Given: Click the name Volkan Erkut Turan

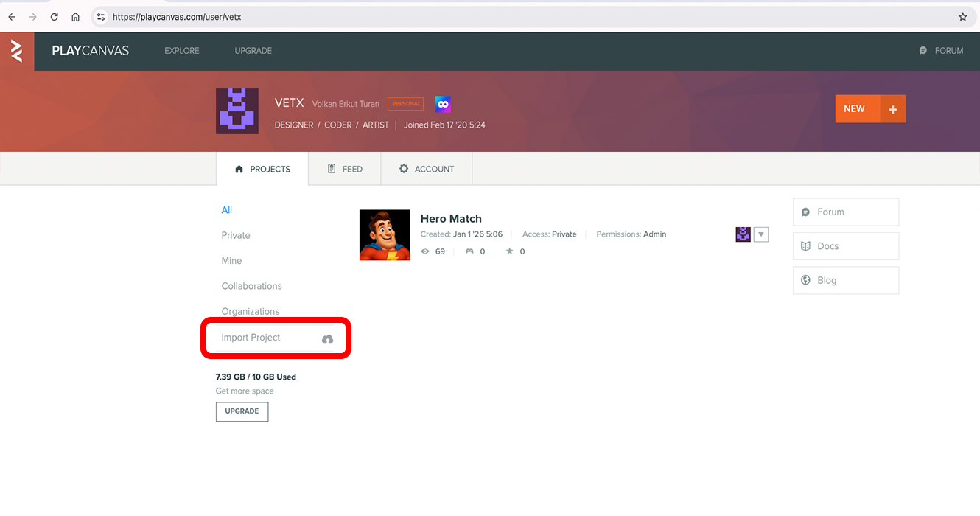Looking at the screenshot, I should [x=346, y=104].
